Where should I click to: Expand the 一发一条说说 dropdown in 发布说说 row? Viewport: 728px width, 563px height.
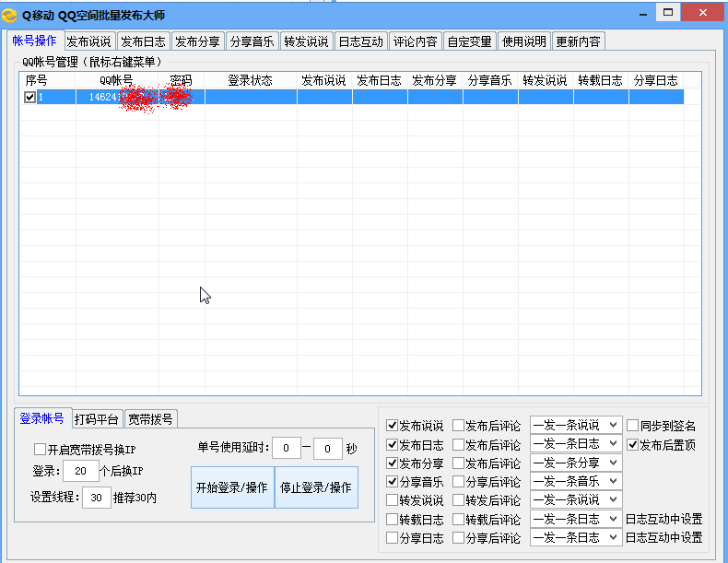pyautogui.click(x=576, y=425)
